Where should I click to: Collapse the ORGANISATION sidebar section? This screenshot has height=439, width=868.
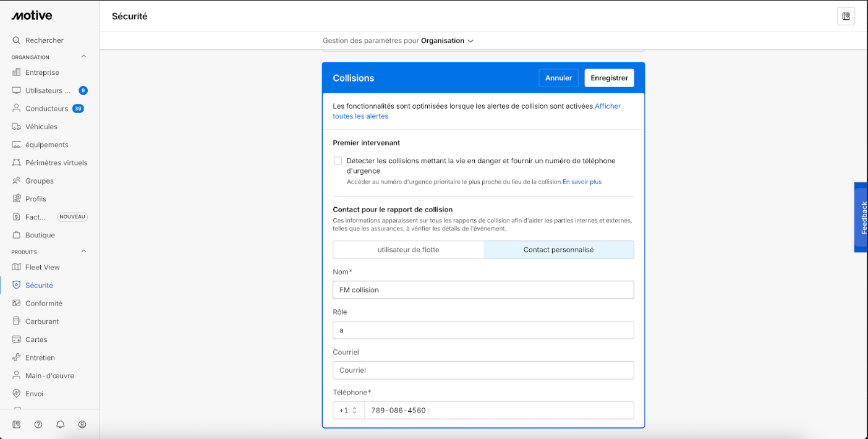(84, 57)
